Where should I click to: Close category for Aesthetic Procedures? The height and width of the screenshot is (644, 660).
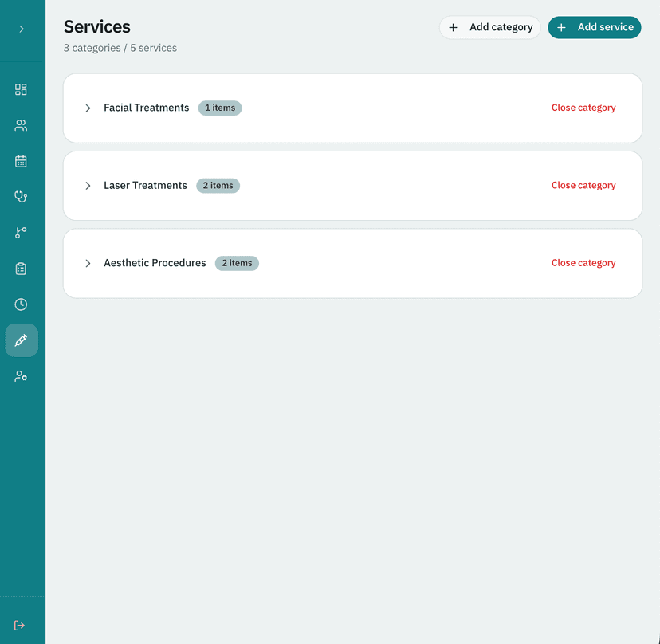point(583,263)
